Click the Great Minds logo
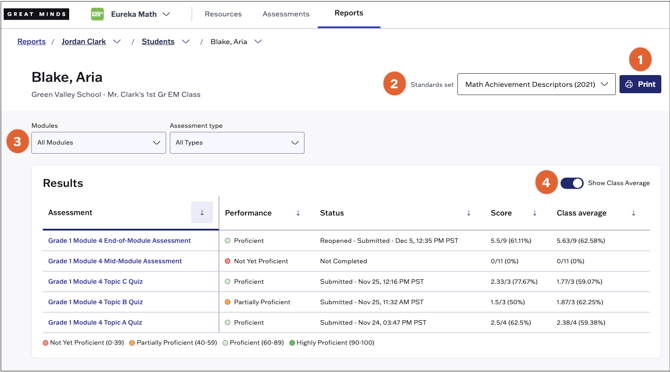Viewport: 670px width, 372px height. (x=36, y=14)
